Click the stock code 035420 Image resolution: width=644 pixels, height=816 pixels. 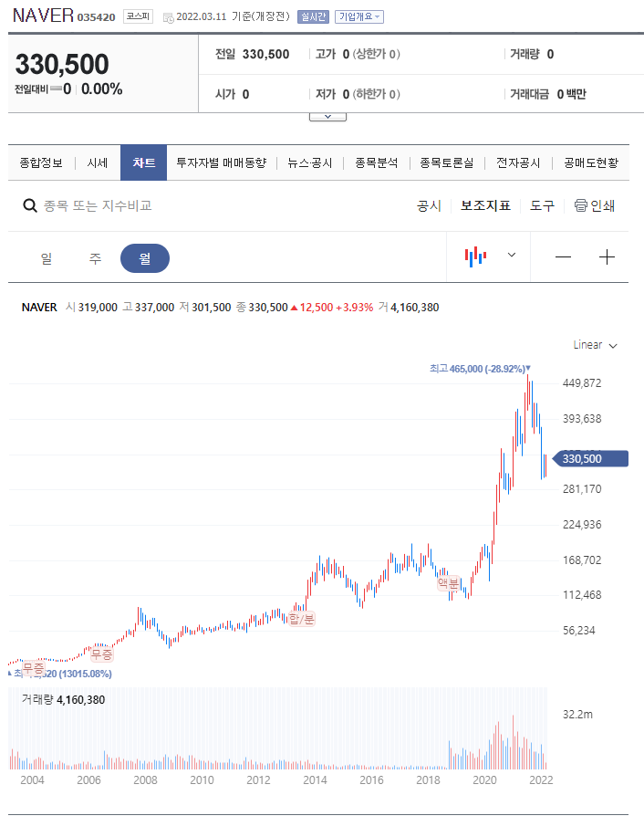[97, 17]
